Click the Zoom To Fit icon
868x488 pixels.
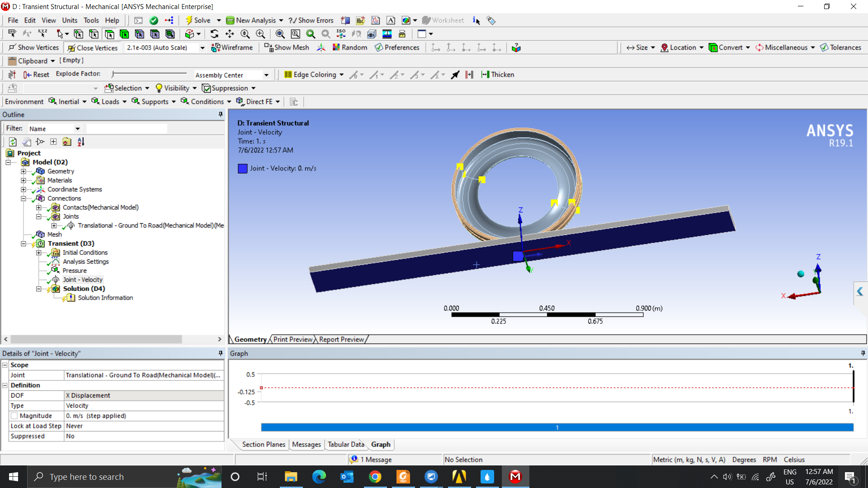tap(280, 34)
